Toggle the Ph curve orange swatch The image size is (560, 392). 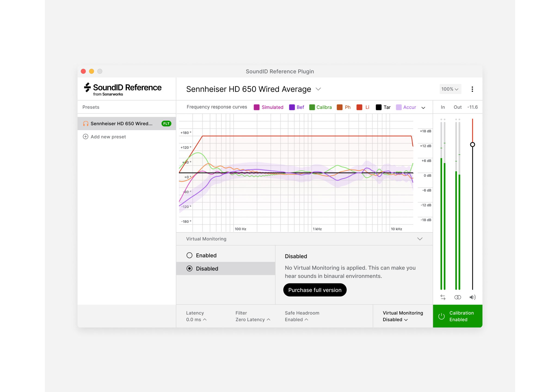pyautogui.click(x=340, y=107)
